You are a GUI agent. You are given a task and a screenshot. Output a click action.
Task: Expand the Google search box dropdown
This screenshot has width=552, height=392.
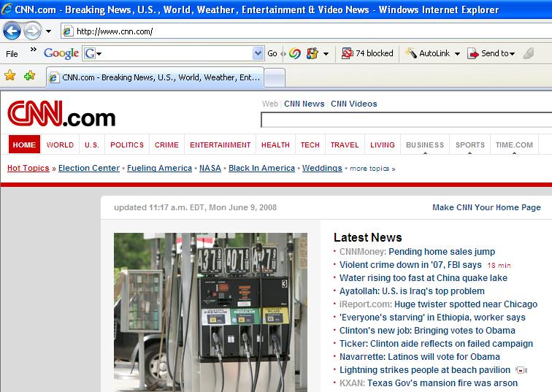[x=258, y=53]
